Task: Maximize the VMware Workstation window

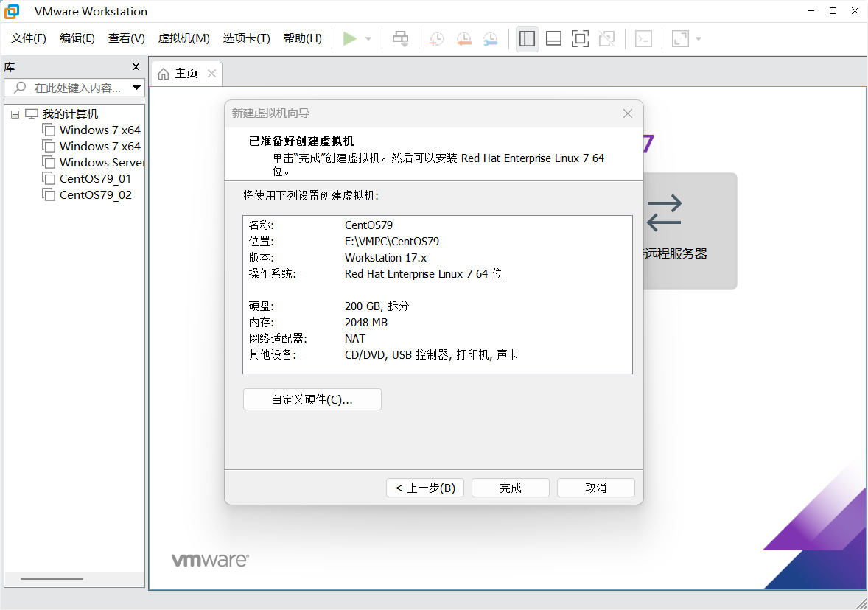Action: 833,11
